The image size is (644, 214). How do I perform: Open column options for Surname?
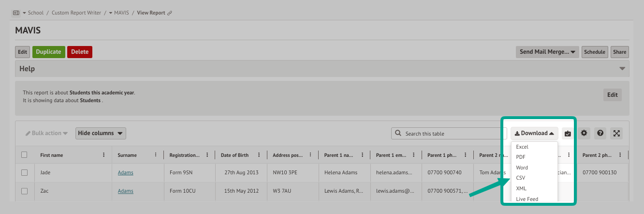tap(155, 155)
